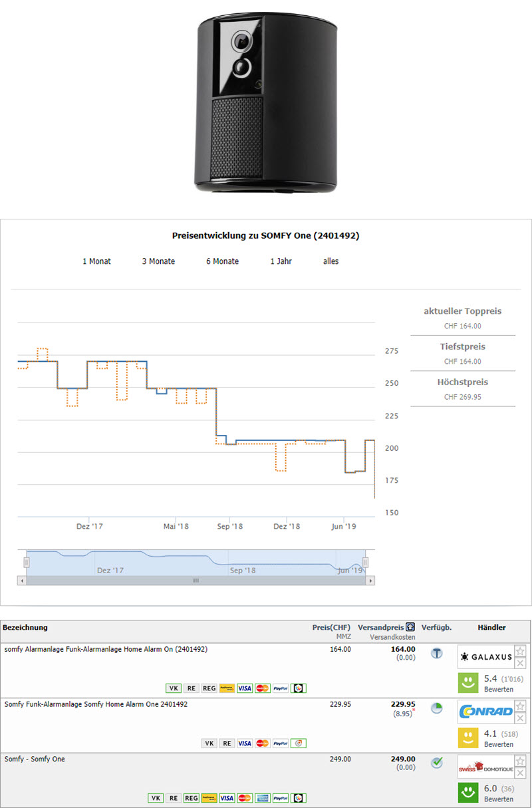Show 1 Jahr price history
The height and width of the screenshot is (808, 532).
point(281,261)
